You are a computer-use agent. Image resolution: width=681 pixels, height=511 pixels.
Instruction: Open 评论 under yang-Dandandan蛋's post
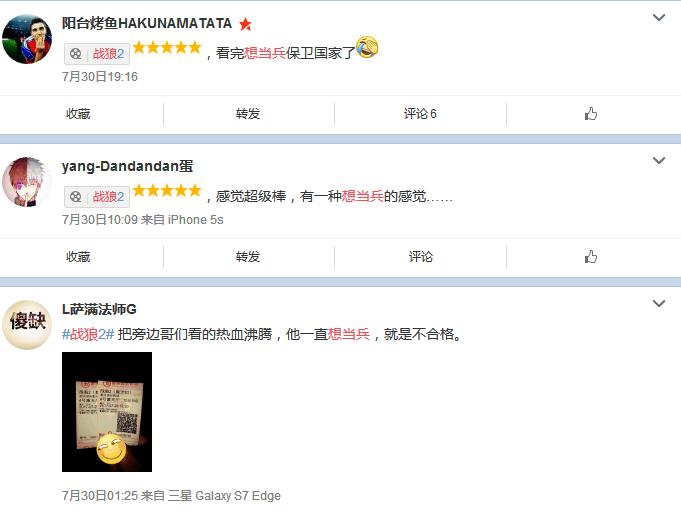pos(420,257)
